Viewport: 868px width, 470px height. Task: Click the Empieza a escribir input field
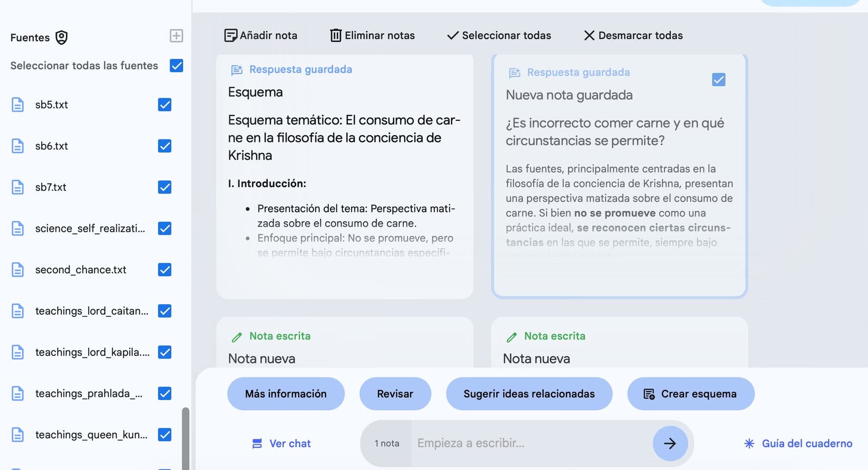531,444
